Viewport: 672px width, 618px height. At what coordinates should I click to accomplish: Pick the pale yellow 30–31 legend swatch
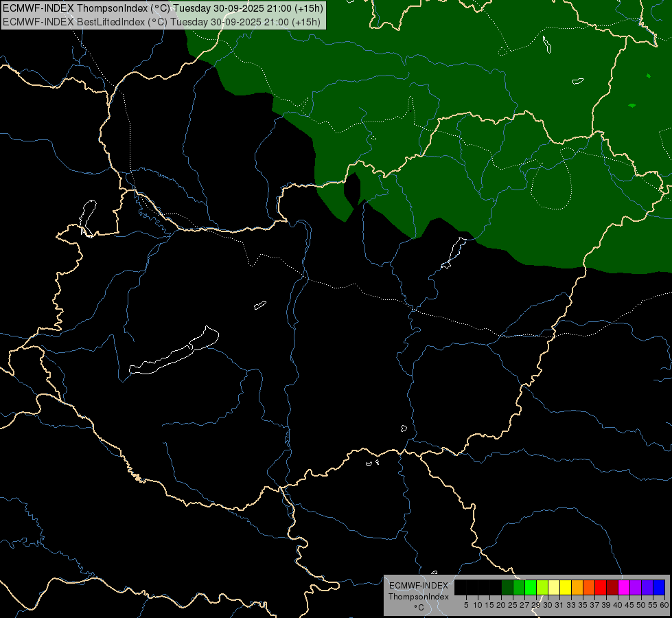click(x=554, y=587)
